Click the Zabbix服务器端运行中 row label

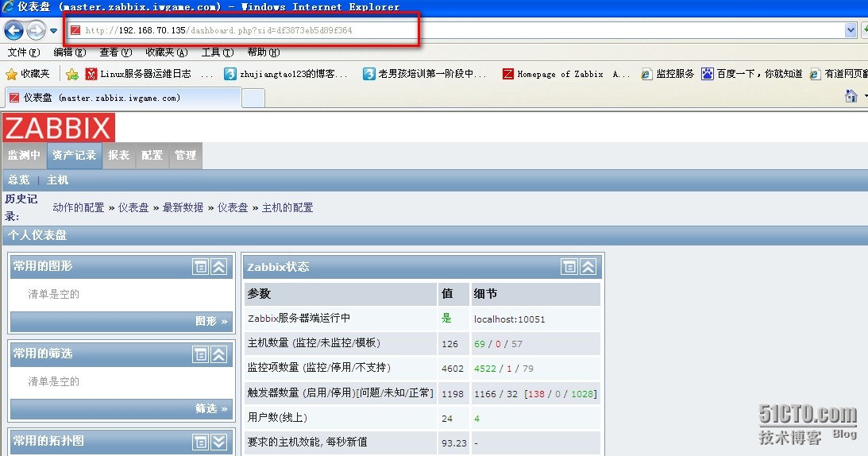point(299,319)
